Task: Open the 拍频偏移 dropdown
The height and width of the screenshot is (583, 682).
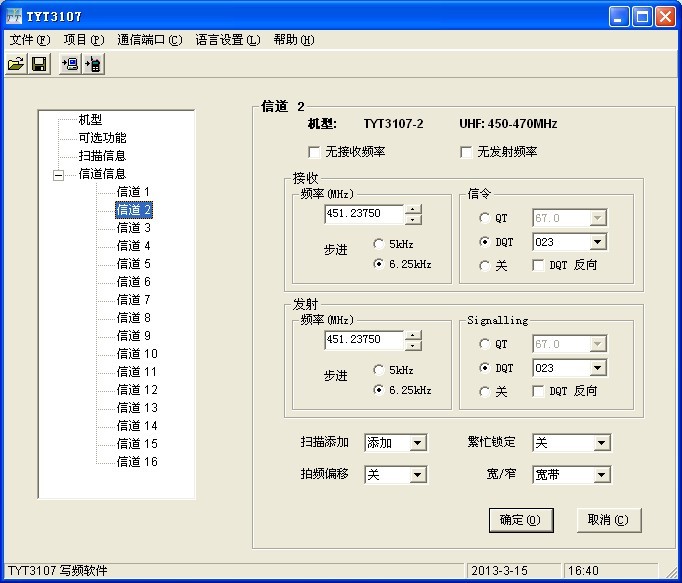Action: click(418, 475)
